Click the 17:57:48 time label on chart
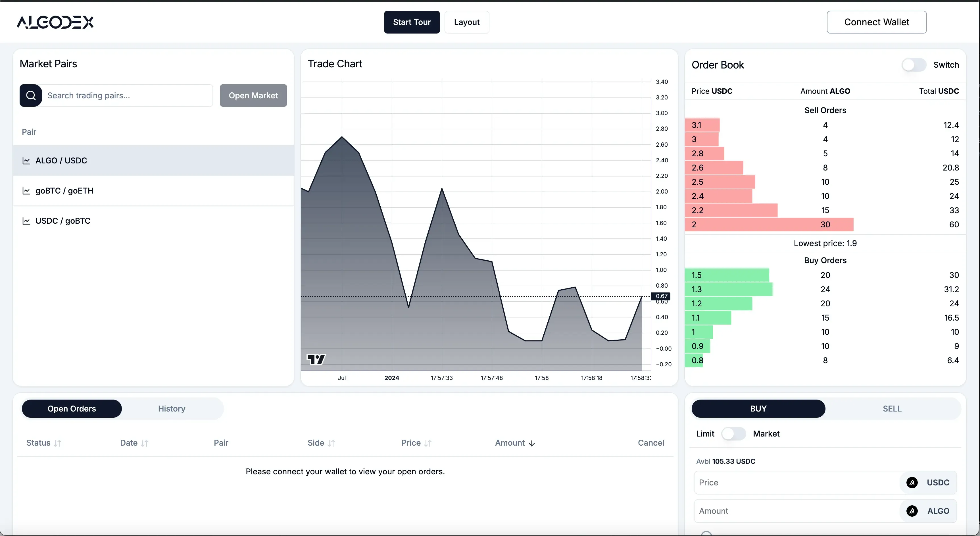 point(491,378)
